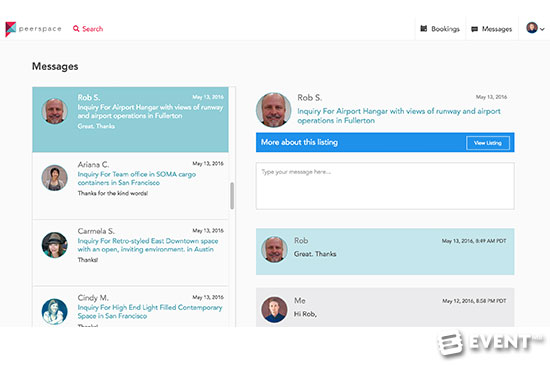Open Carmela S. conversation
The height and width of the screenshot is (365, 550).
(130, 253)
